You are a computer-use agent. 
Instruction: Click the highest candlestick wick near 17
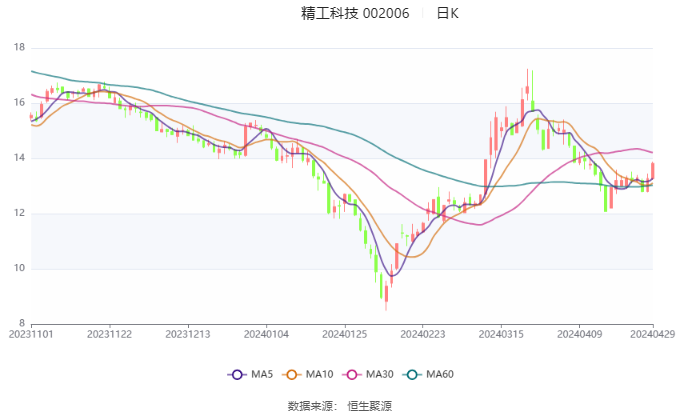tap(527, 87)
